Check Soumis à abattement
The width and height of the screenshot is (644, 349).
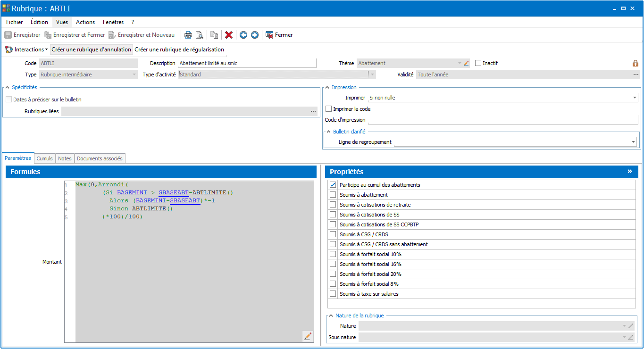coord(333,195)
